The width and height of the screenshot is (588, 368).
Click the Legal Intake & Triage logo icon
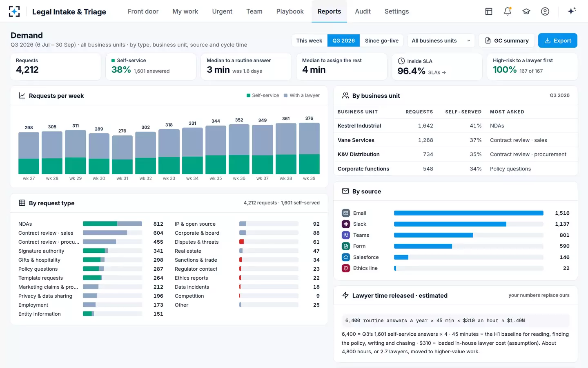pos(14,11)
